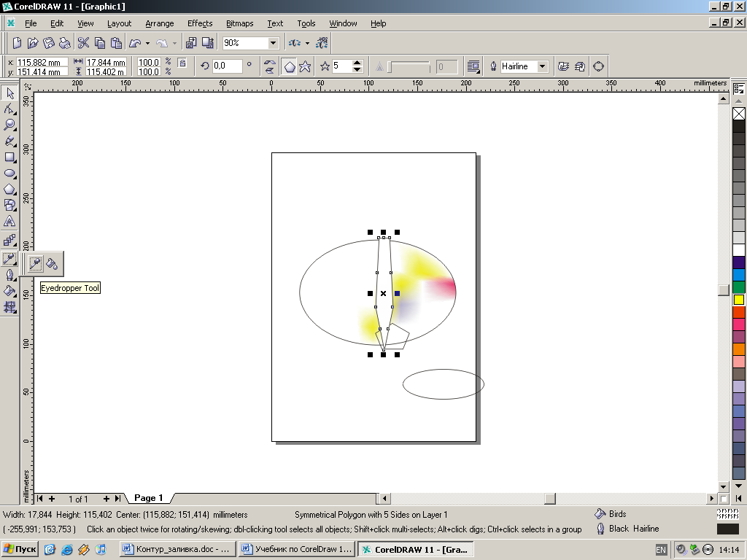Expand the zoom level 90% dropdown
747x560 pixels.
pyautogui.click(x=273, y=43)
